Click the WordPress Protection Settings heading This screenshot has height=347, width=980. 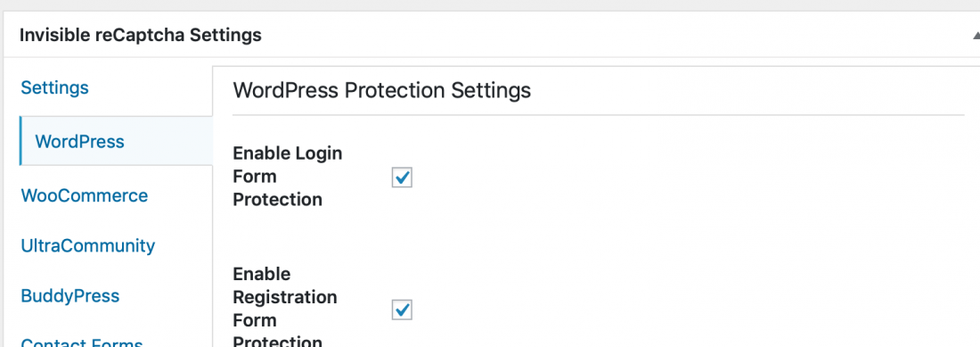[x=382, y=90]
